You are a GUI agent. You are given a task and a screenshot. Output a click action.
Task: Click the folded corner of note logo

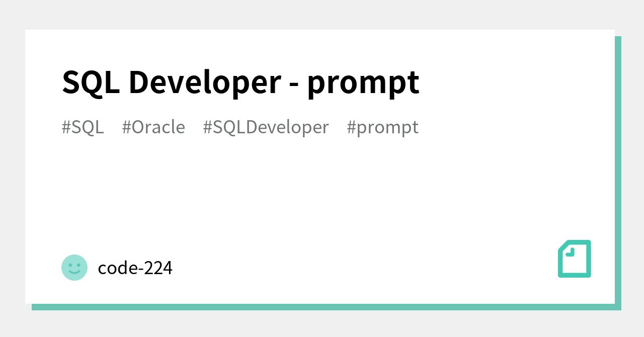[570, 251]
